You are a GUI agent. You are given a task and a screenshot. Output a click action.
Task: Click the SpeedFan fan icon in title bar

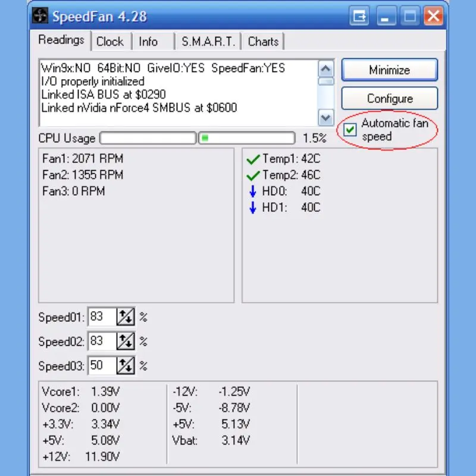(41, 17)
